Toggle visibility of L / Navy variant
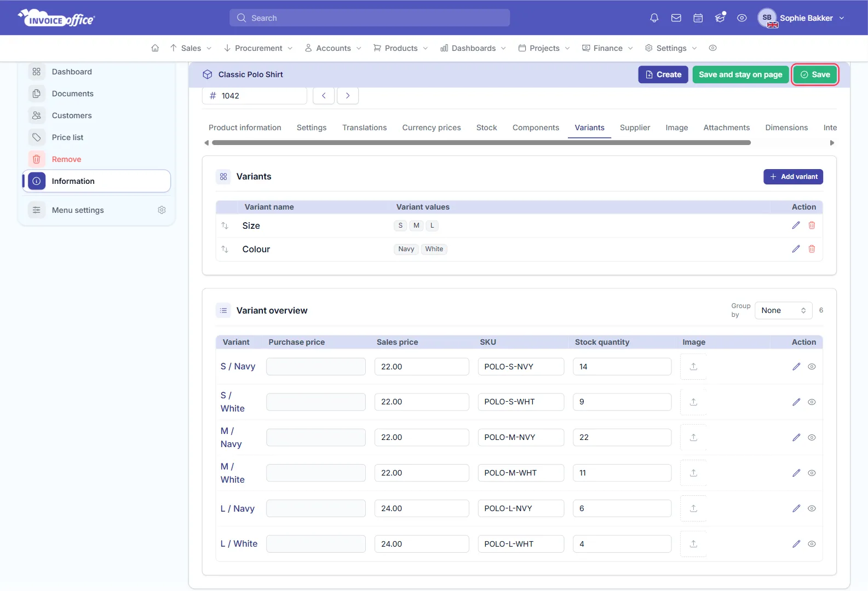The height and width of the screenshot is (591, 868). click(812, 508)
